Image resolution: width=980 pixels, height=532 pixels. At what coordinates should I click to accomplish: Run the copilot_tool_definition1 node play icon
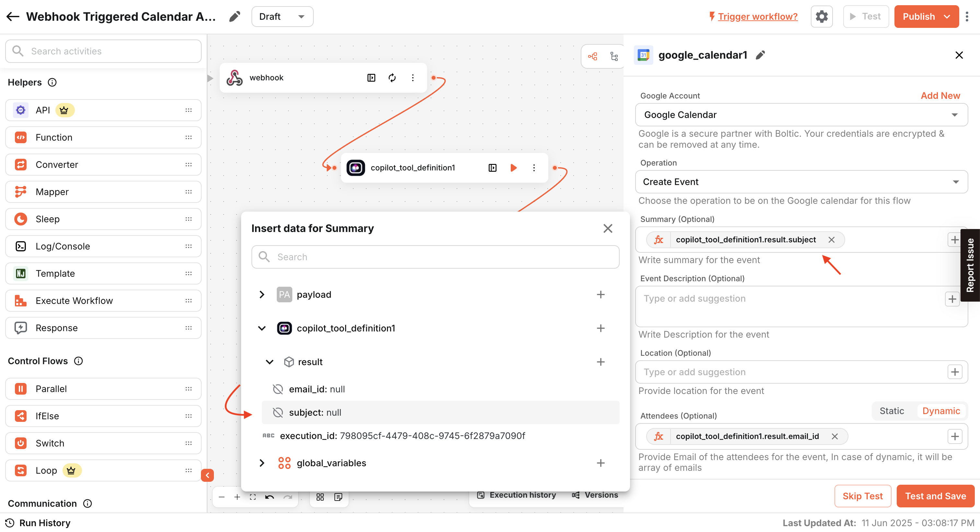(513, 168)
